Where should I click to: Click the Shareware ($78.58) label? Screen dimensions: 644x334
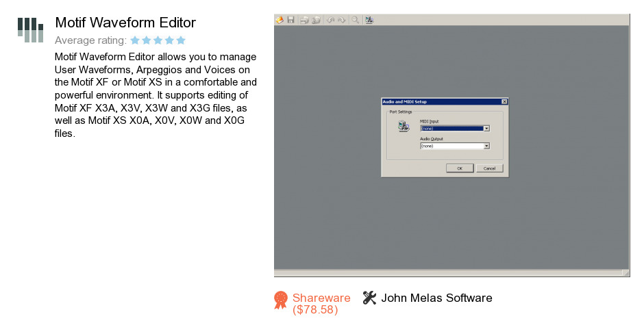pyautogui.click(x=321, y=304)
